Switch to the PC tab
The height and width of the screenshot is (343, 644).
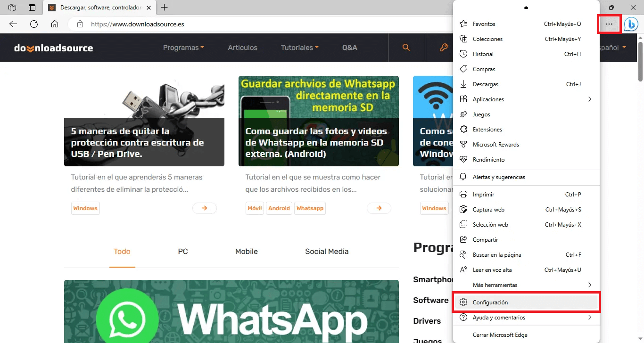click(183, 252)
